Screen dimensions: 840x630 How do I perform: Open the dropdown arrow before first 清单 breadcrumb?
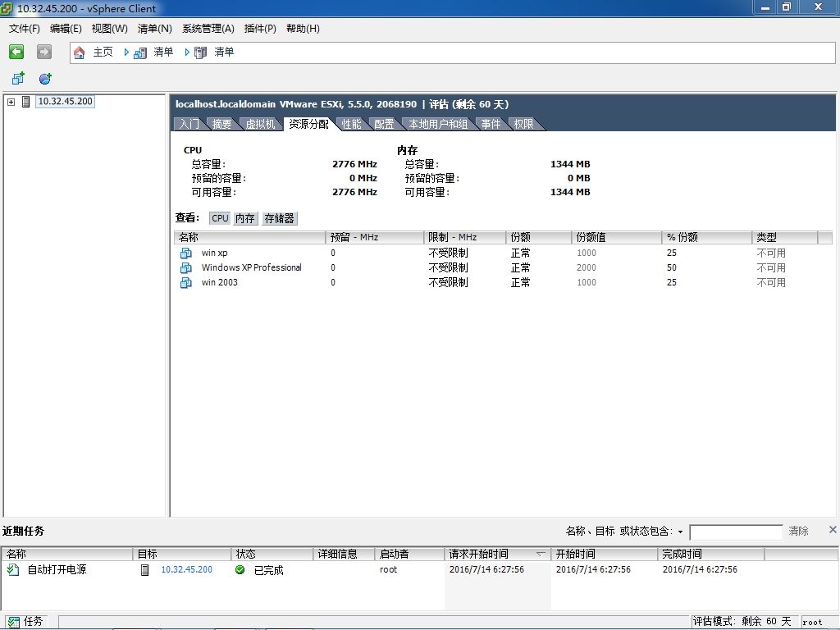[126, 52]
